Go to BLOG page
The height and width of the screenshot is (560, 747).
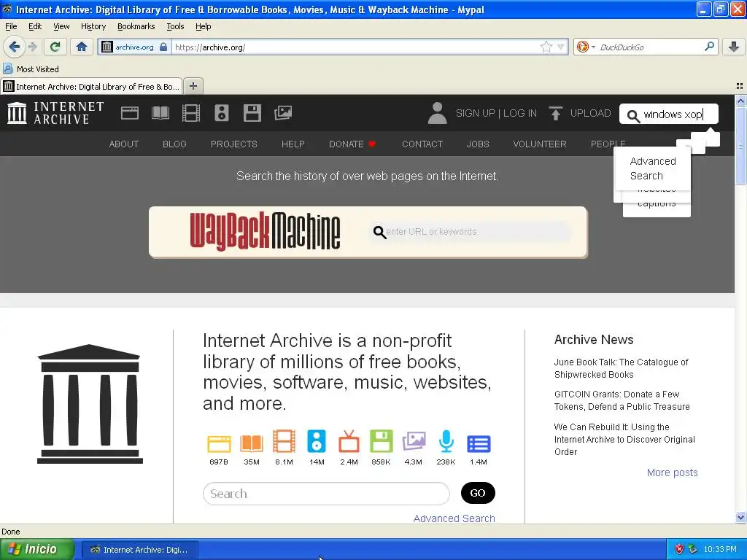click(x=174, y=144)
